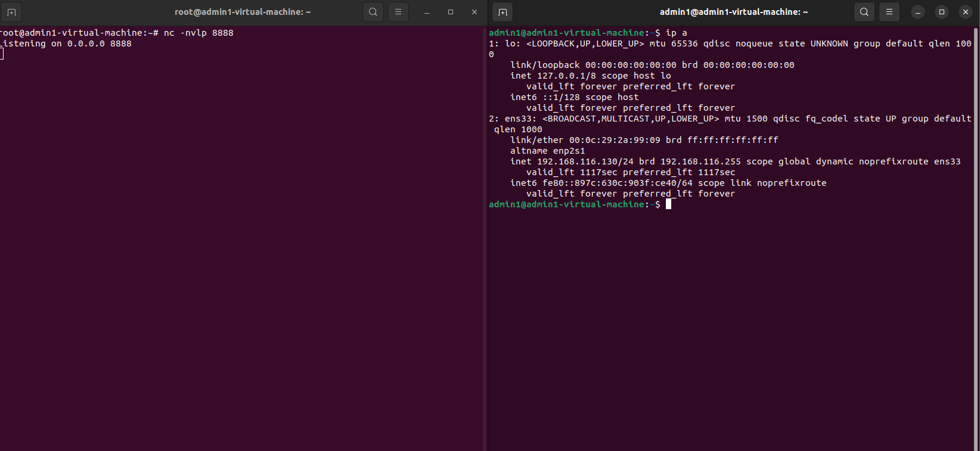Minimize the admin1 terminal window

pos(918,12)
